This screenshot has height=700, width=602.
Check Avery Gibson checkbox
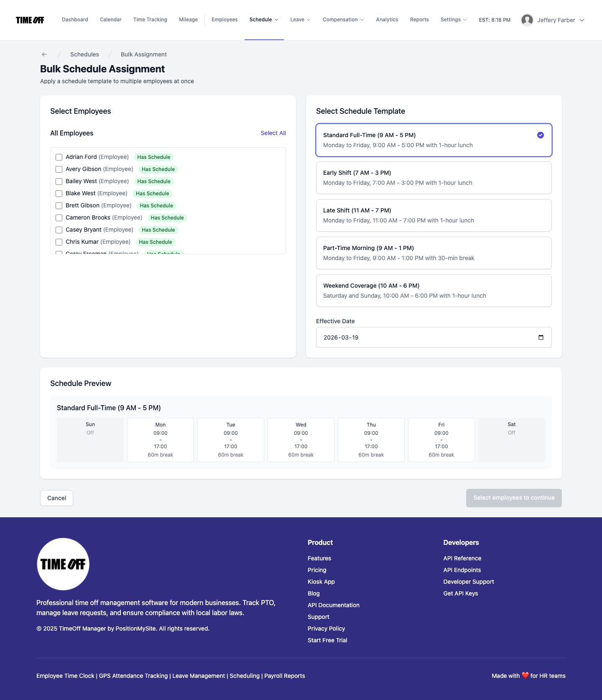tap(59, 169)
